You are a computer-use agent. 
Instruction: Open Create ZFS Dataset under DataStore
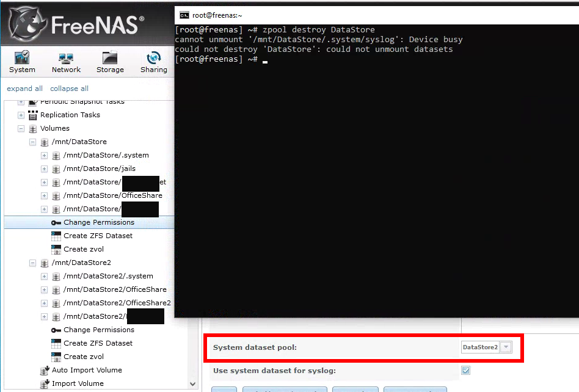click(98, 236)
